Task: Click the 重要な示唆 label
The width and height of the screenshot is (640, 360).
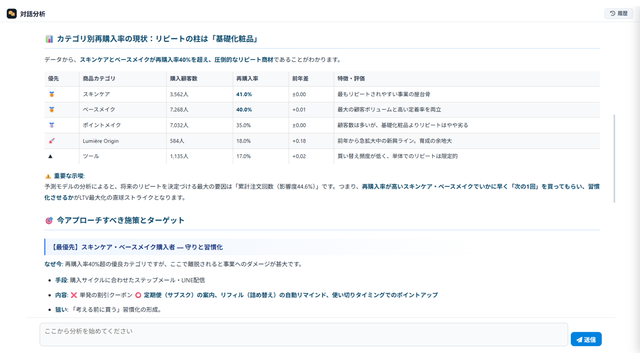Action: (69, 176)
